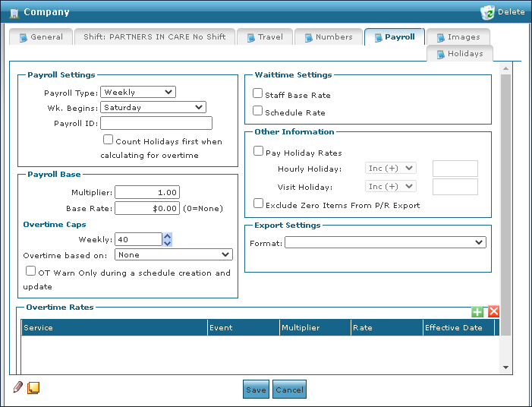532x407 pixels.
Task: Click the Delete recycle bin icon
Action: pos(487,12)
